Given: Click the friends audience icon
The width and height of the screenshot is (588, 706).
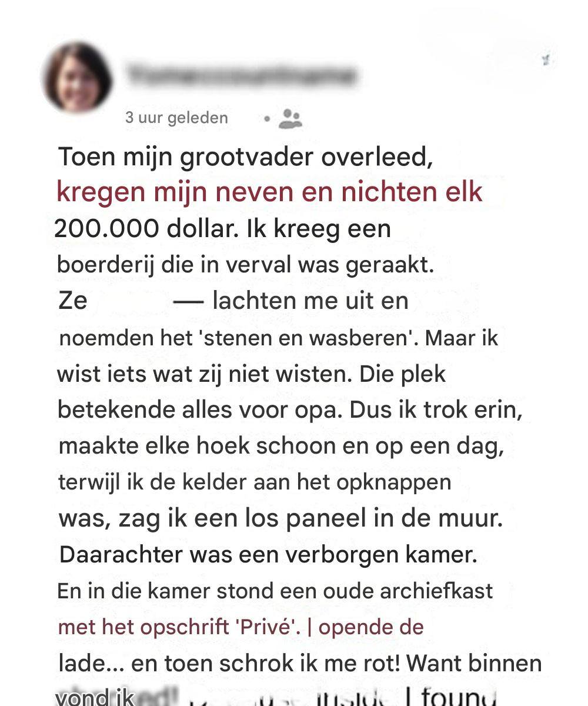Looking at the screenshot, I should [x=289, y=118].
